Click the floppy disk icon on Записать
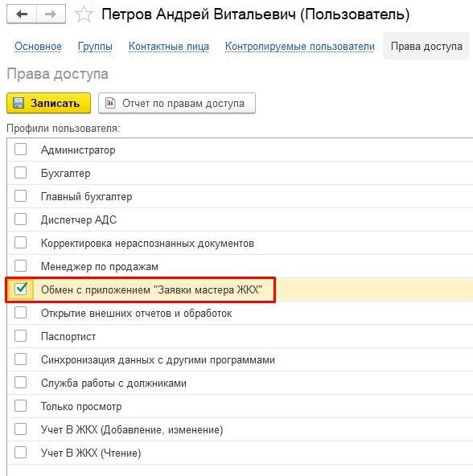This screenshot has height=476, width=473. tap(19, 103)
